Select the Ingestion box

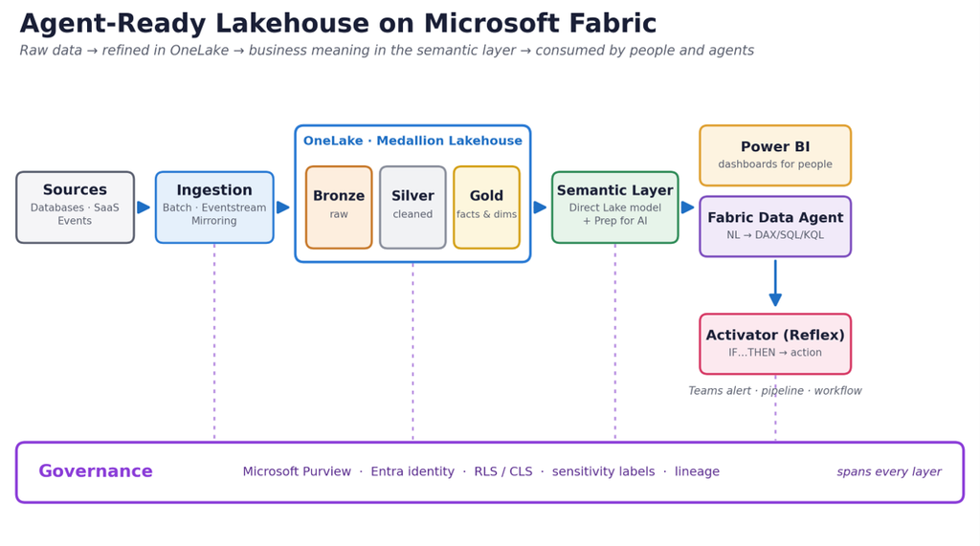(x=214, y=207)
